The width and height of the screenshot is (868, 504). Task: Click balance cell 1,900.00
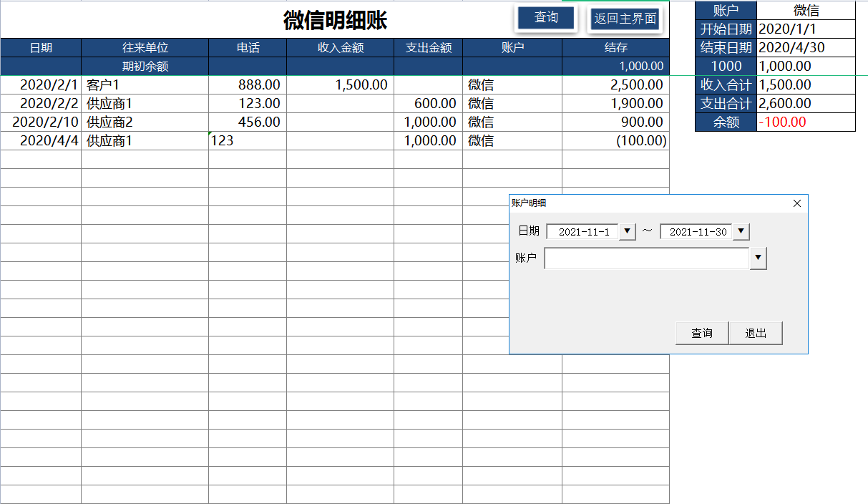tap(616, 104)
